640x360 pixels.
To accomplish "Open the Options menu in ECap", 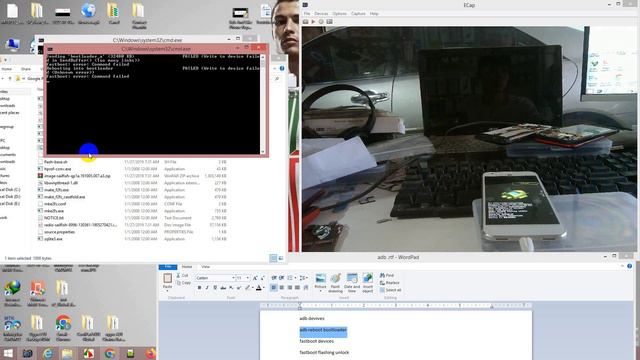I will coord(339,13).
